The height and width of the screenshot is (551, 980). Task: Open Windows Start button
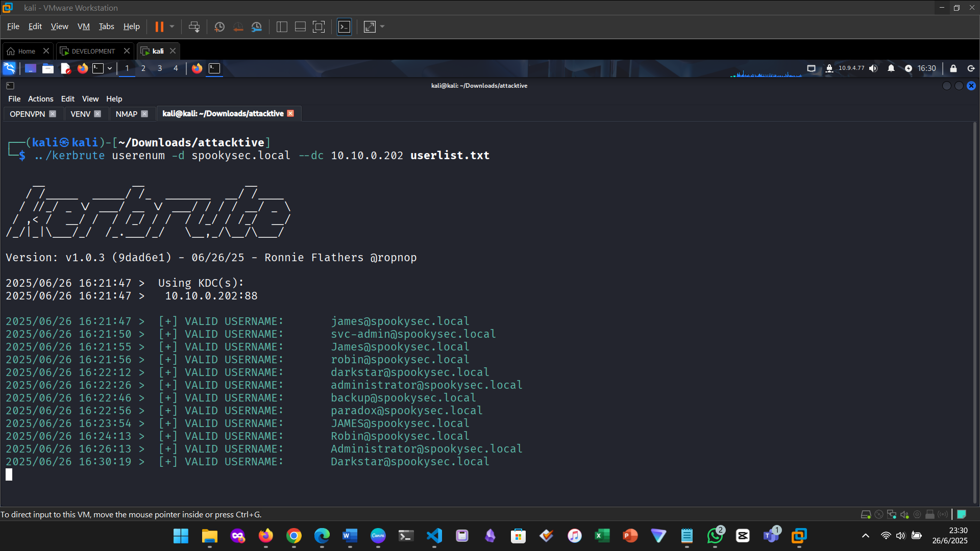(x=181, y=536)
